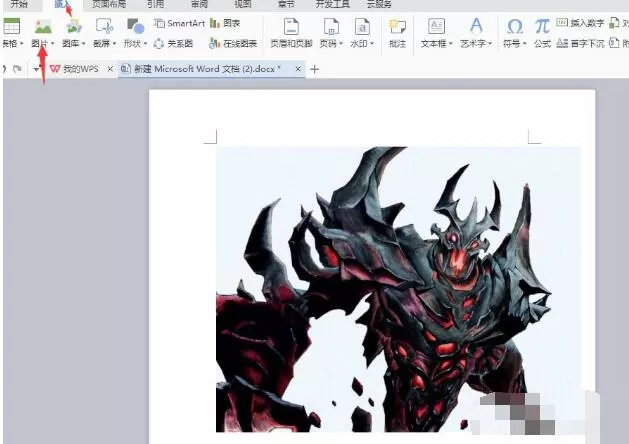This screenshot has height=444, width=629.
Task: Expand the 页码 dropdown arrow
Action: point(341,43)
